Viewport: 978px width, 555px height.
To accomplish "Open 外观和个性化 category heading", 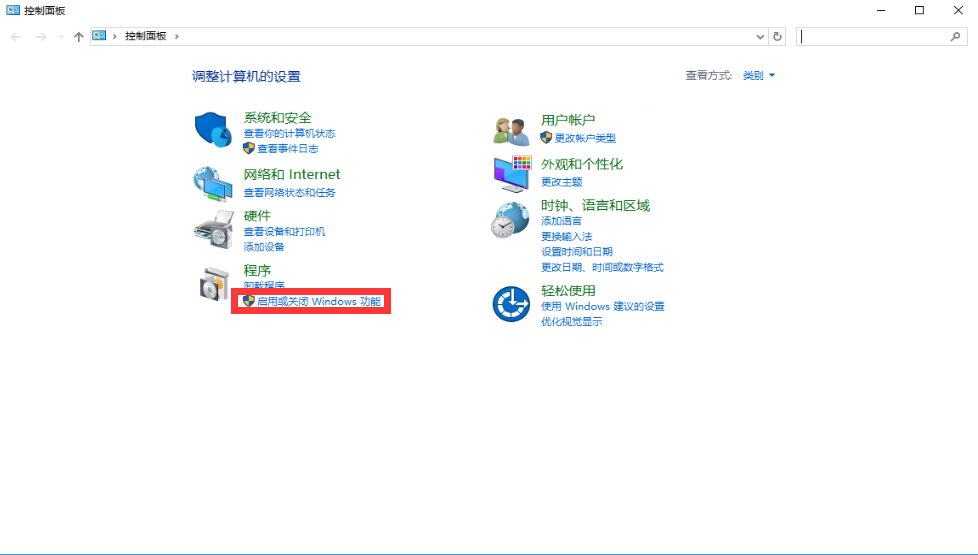I will point(582,165).
